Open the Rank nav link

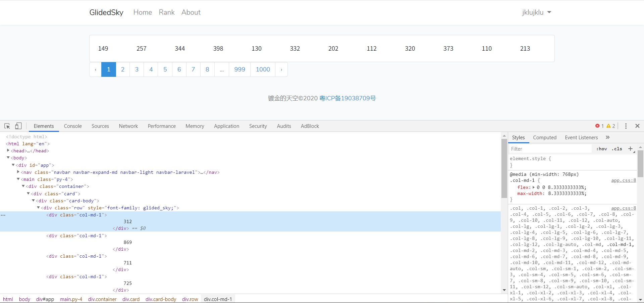[167, 12]
